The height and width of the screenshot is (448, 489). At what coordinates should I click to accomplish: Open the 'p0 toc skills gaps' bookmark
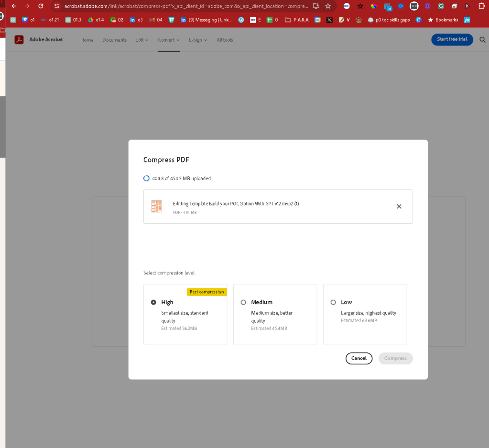pos(389,20)
